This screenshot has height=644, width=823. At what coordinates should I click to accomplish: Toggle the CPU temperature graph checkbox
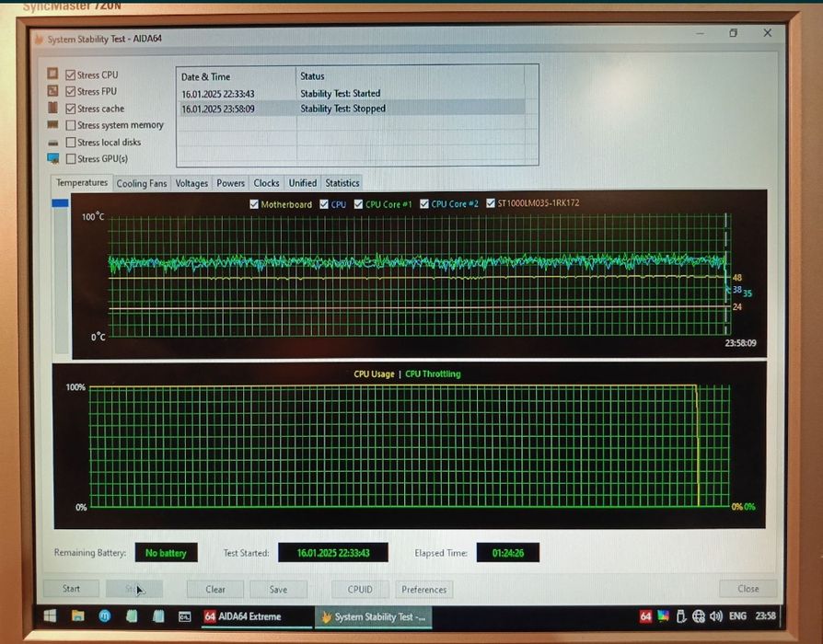[x=324, y=204]
